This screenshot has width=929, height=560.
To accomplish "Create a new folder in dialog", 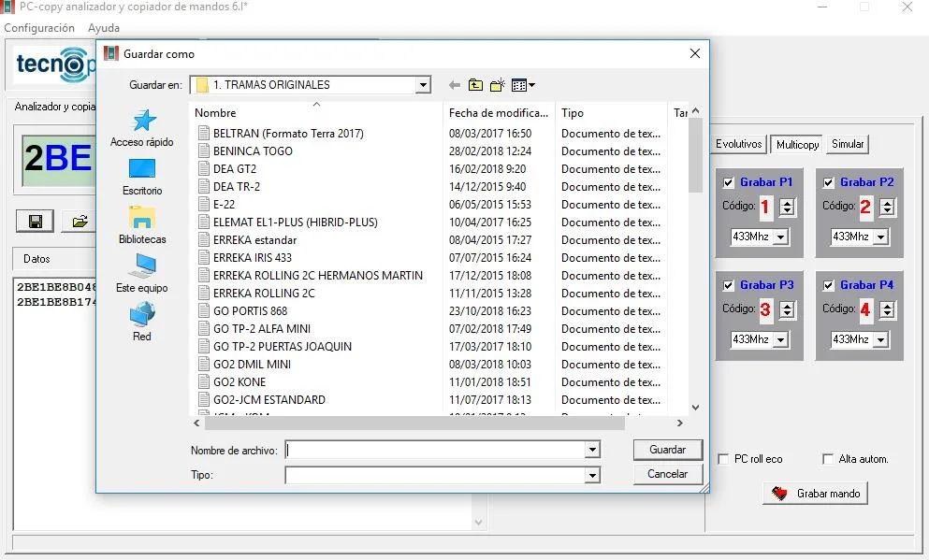I will [498, 85].
